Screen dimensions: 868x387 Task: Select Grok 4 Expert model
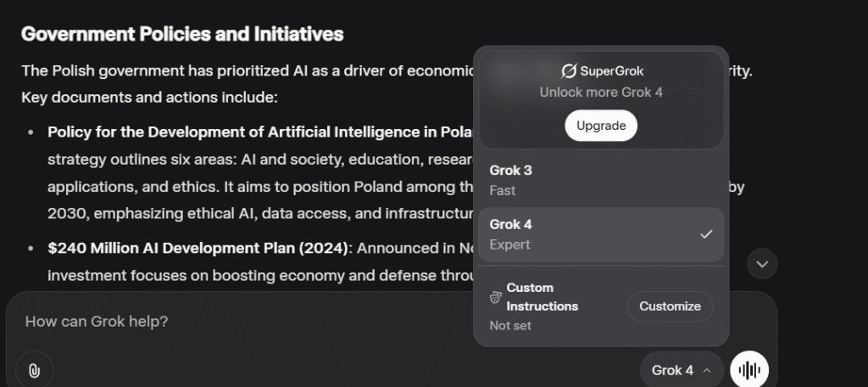point(601,234)
